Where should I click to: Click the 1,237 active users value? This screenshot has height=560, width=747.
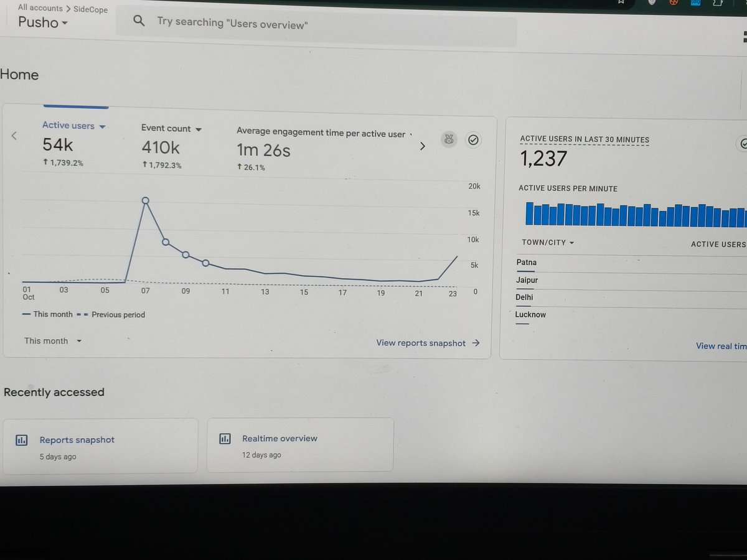[544, 159]
